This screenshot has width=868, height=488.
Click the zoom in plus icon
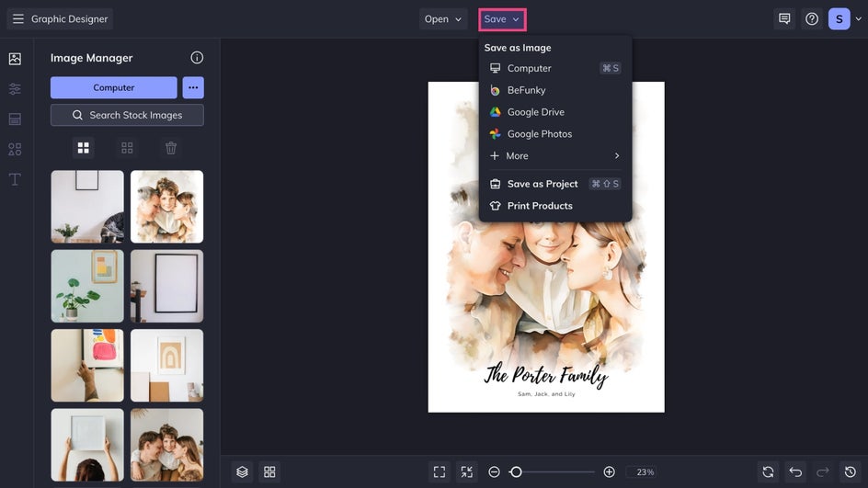(x=609, y=472)
